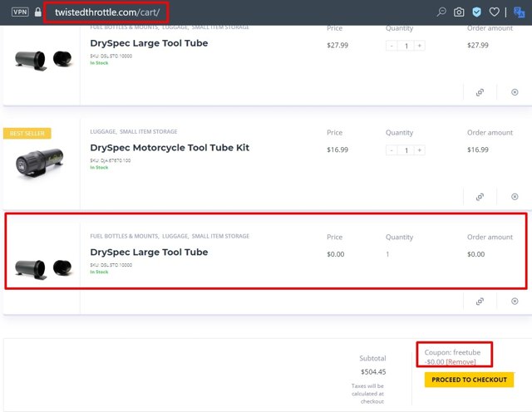Click the heart bookmark icon
This screenshot has height=412, width=532.
(495, 12)
